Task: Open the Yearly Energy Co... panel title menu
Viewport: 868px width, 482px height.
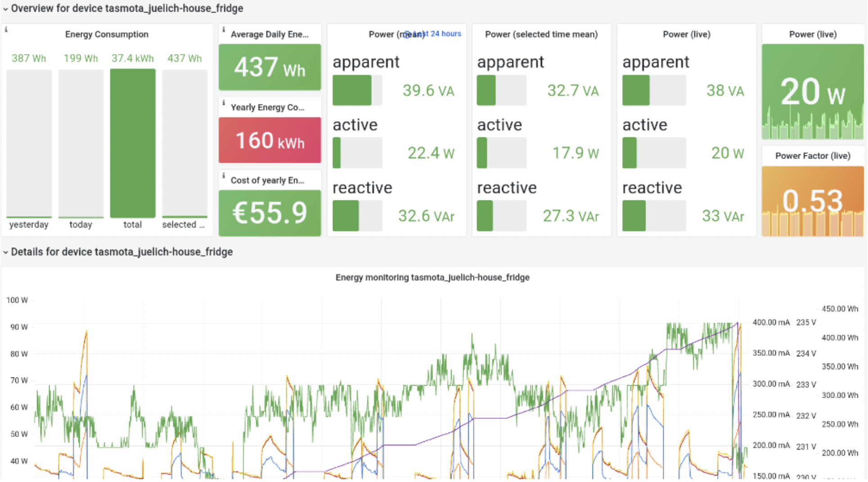Action: (267, 107)
